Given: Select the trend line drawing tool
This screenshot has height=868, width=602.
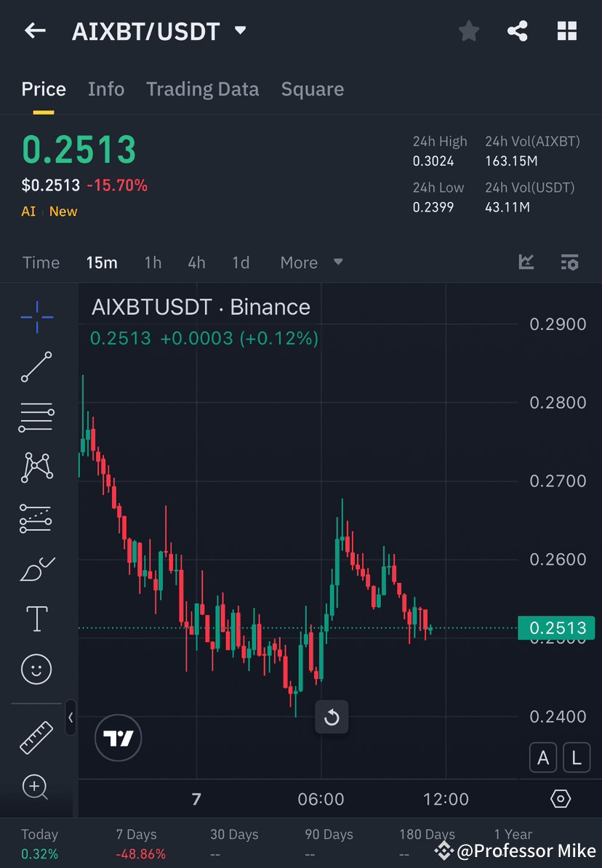Looking at the screenshot, I should point(36,367).
